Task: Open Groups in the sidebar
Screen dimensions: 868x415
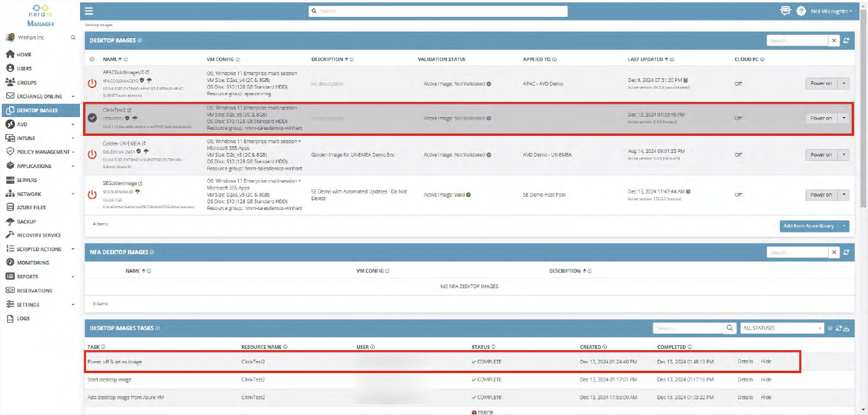Action: pos(27,83)
